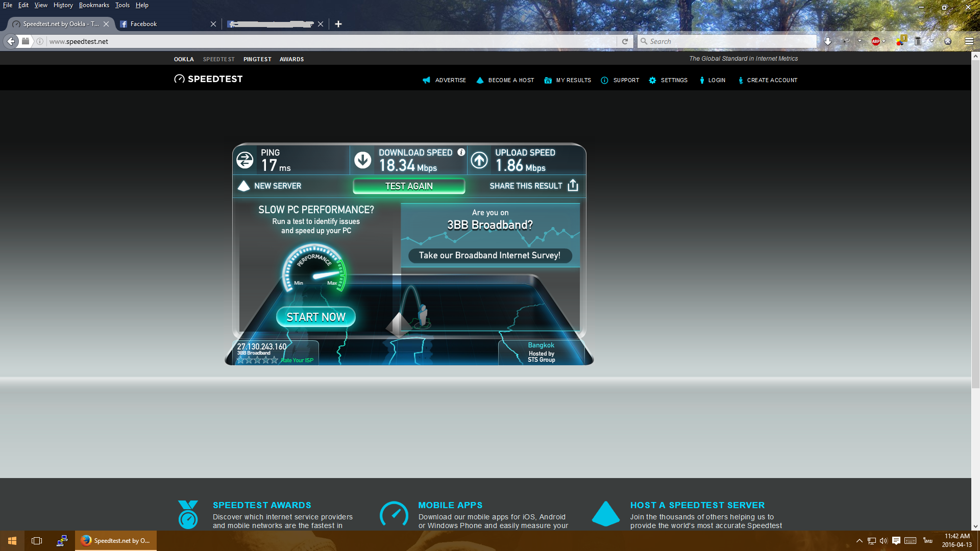This screenshot has height=551, width=980.
Task: Open Task View on the taskbar
Action: click(37, 541)
